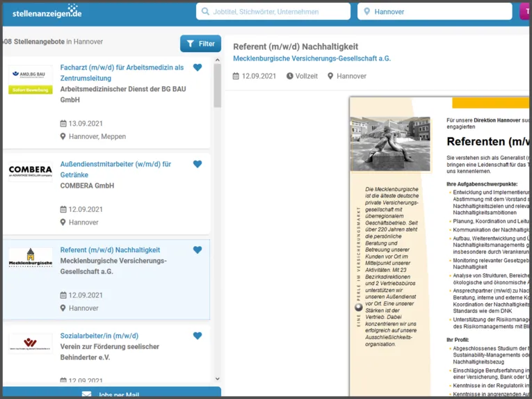
Task: Open Mecklenburgische Versicherungs-Gesellschaft a.G. company link
Action: tap(312, 58)
